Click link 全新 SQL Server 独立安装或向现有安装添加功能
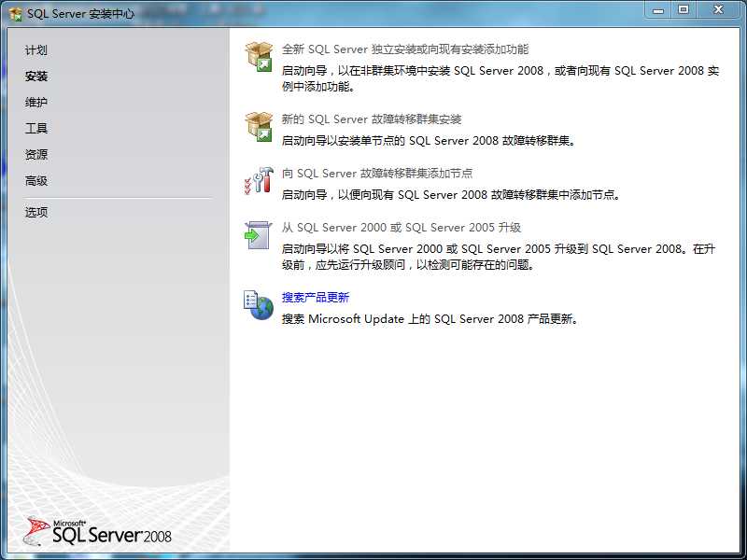 405,49
